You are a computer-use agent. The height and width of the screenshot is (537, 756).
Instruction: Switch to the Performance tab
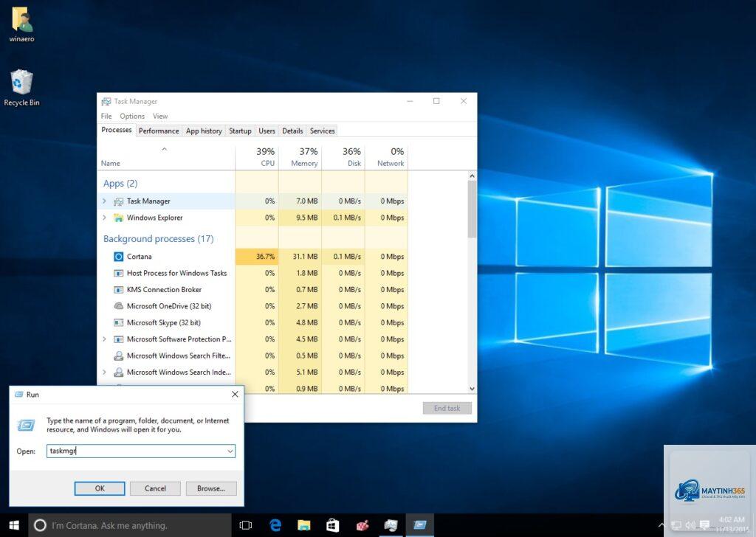[x=159, y=131]
